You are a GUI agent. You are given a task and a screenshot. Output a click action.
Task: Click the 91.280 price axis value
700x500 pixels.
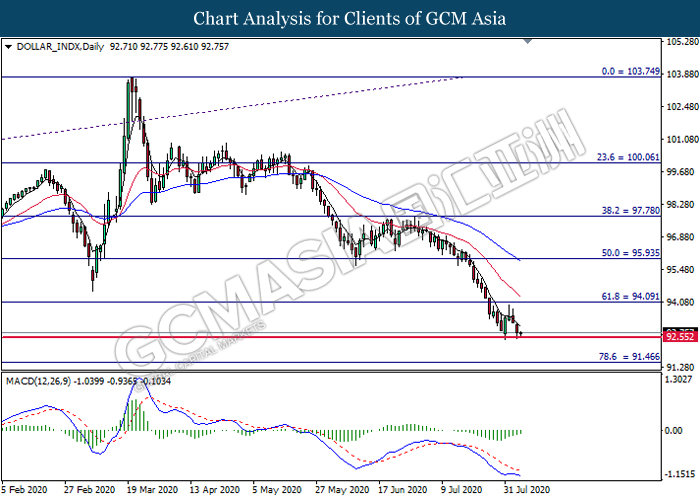[x=680, y=367]
